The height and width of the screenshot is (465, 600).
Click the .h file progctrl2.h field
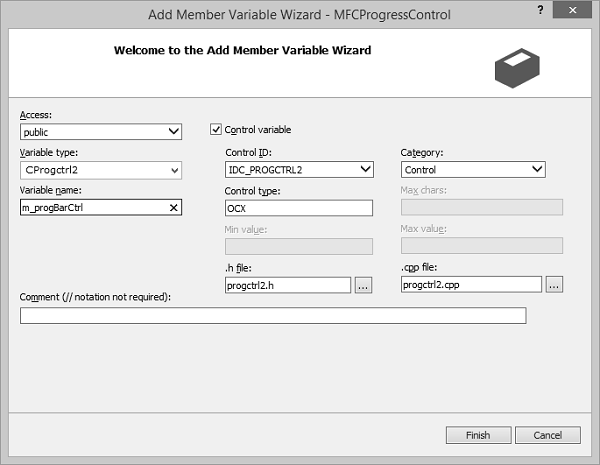coord(288,286)
